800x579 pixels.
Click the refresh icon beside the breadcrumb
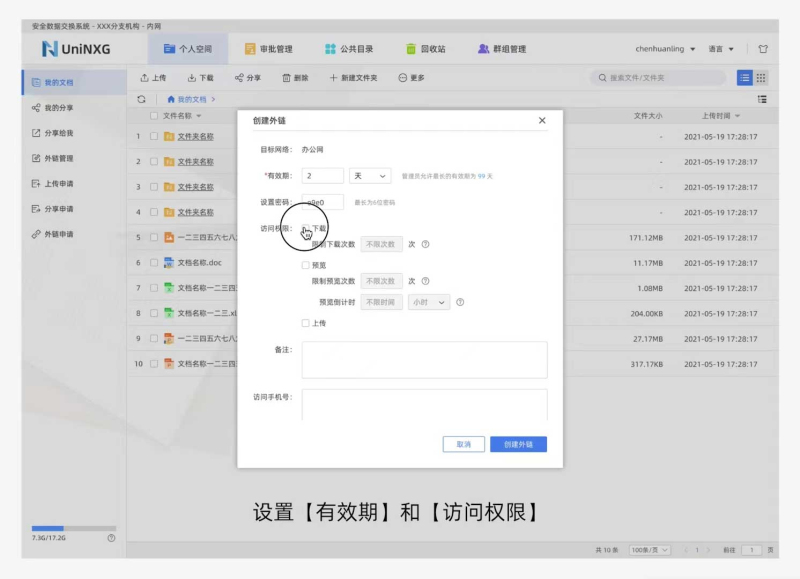[142, 99]
